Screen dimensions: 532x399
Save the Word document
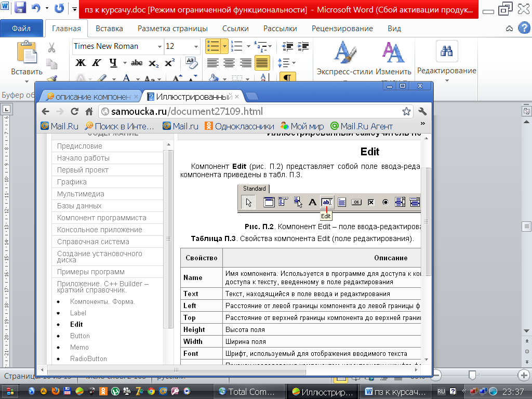(x=20, y=8)
